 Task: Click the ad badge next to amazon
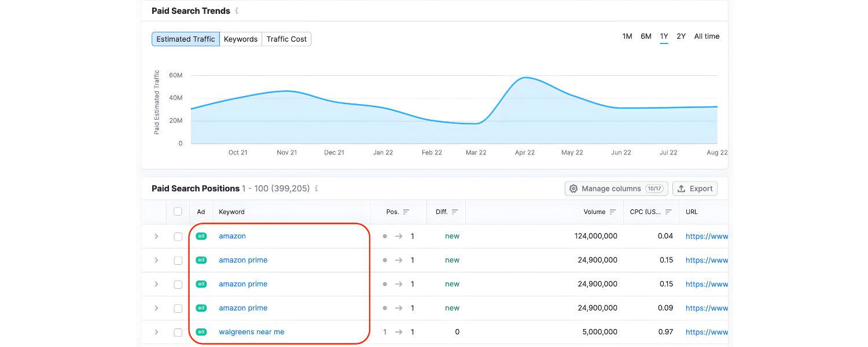pyautogui.click(x=201, y=236)
